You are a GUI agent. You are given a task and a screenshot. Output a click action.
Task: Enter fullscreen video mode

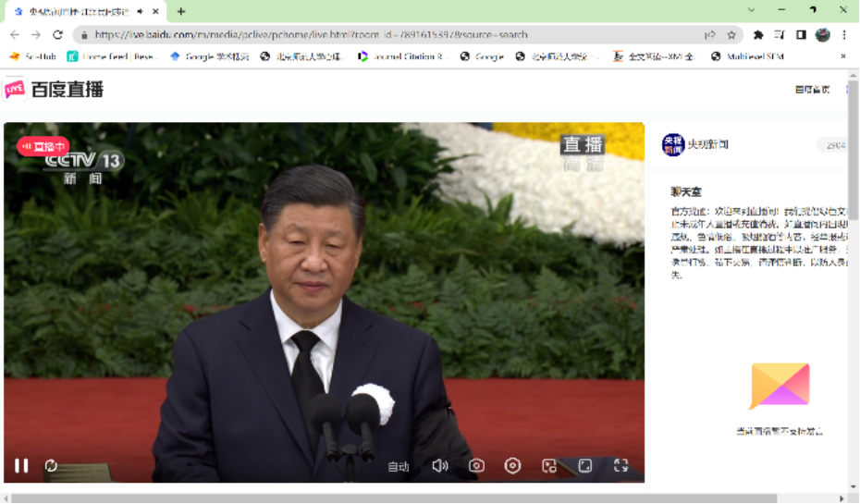[x=621, y=466]
